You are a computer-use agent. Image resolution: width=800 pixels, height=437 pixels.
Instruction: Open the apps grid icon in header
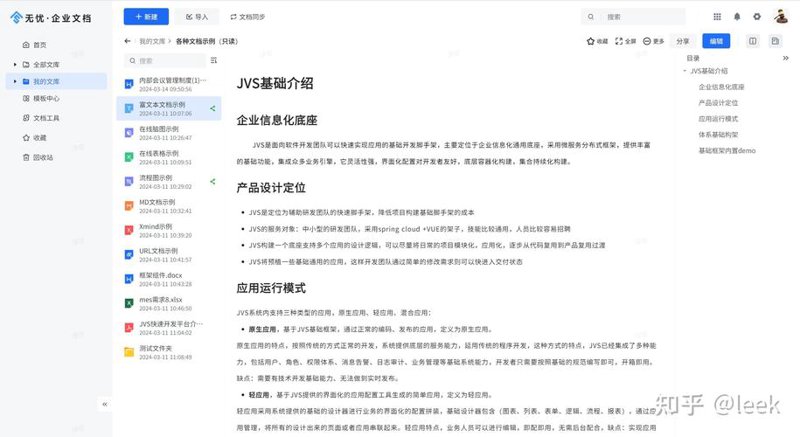click(x=717, y=17)
